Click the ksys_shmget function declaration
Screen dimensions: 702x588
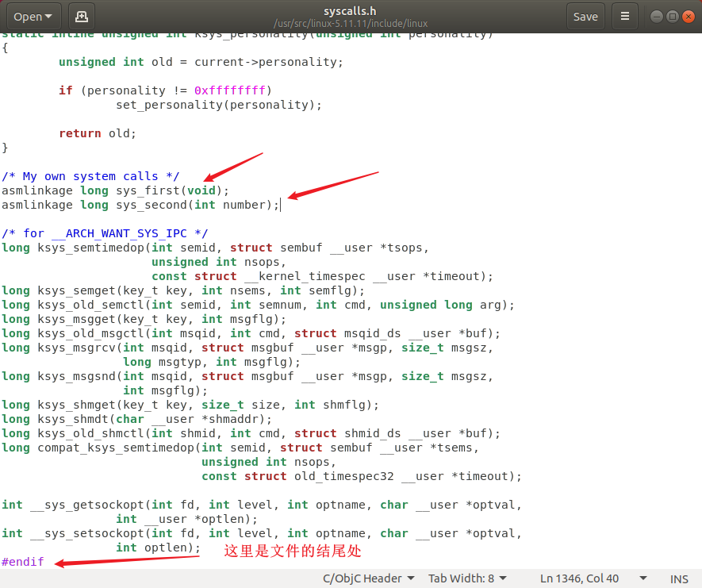(190, 405)
